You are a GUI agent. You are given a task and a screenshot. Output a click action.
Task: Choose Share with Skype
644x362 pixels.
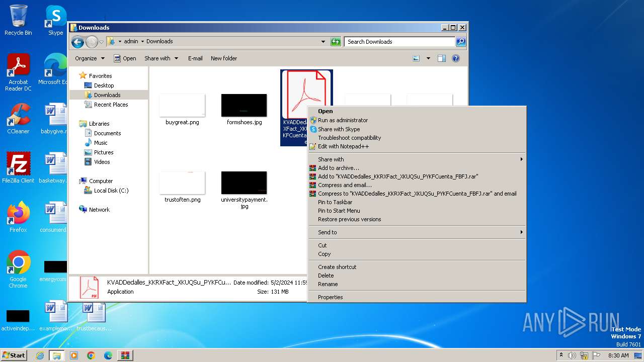point(417,129)
